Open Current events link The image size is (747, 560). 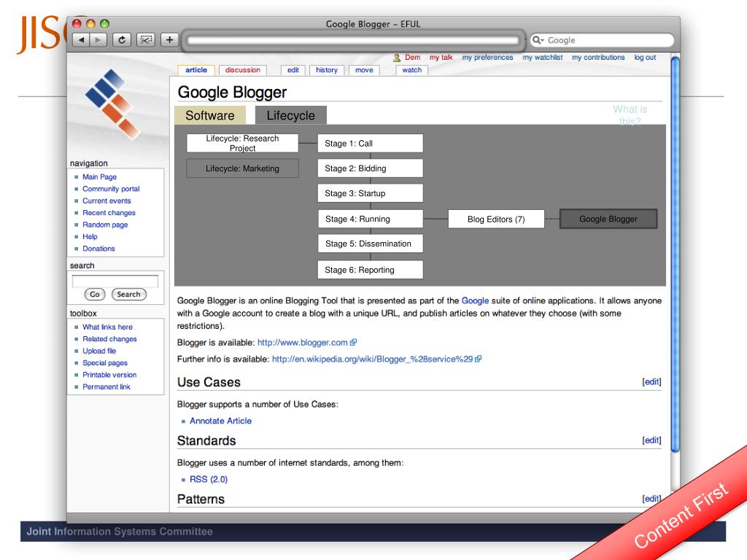[107, 201]
